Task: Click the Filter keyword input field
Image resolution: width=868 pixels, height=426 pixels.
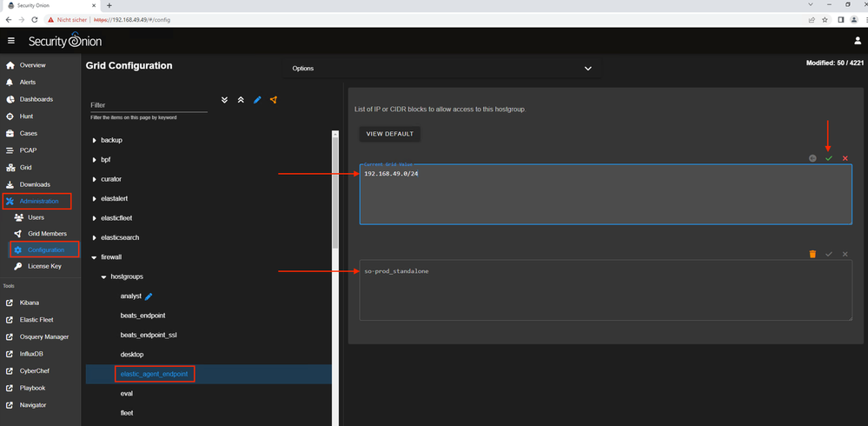Action: (x=149, y=104)
